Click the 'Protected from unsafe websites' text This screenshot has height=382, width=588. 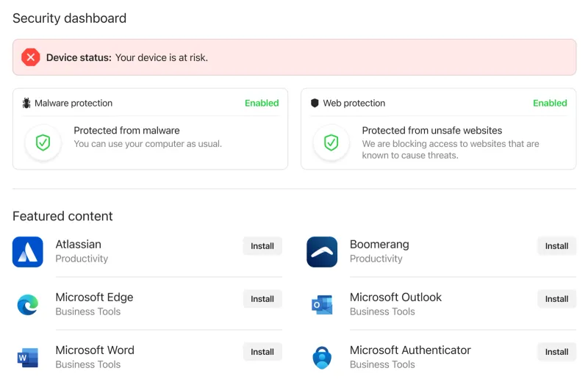tap(432, 131)
